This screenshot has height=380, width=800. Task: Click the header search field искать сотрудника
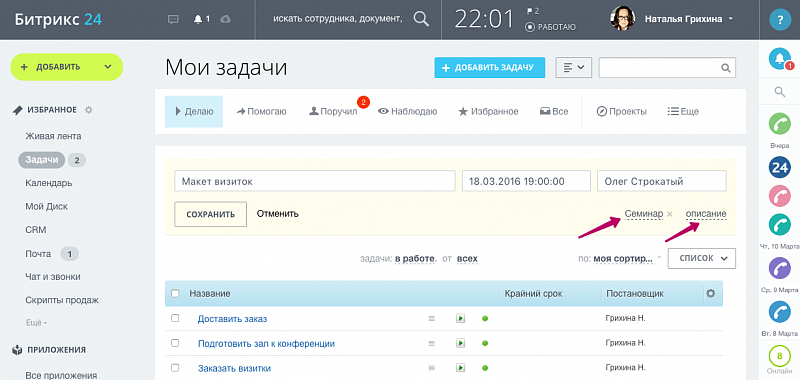[338, 19]
